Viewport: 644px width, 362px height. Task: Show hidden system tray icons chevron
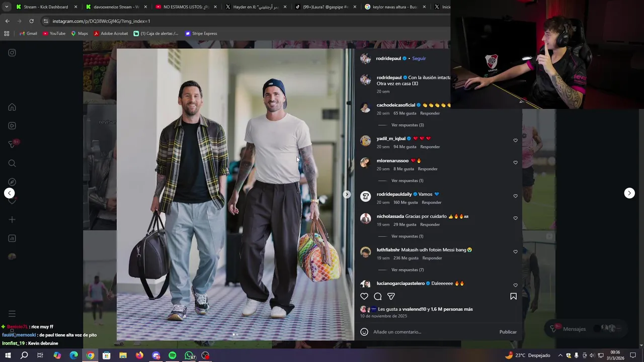(x=560, y=355)
